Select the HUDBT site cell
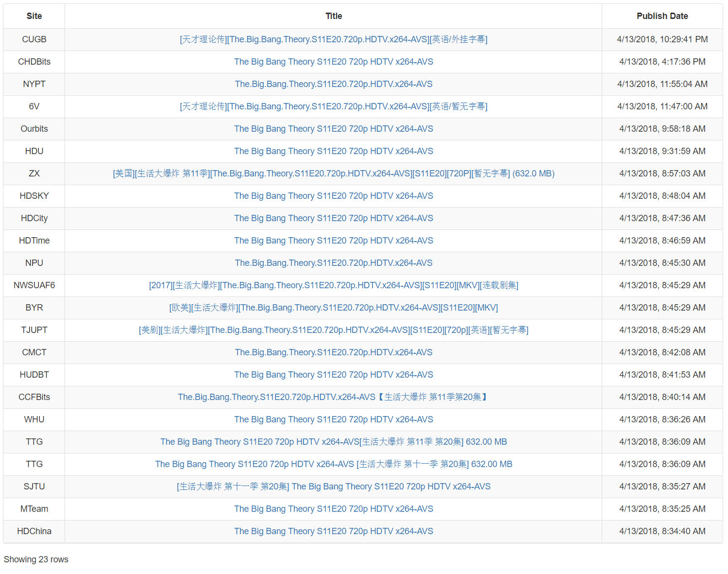This screenshot has width=728, height=574. 34,375
